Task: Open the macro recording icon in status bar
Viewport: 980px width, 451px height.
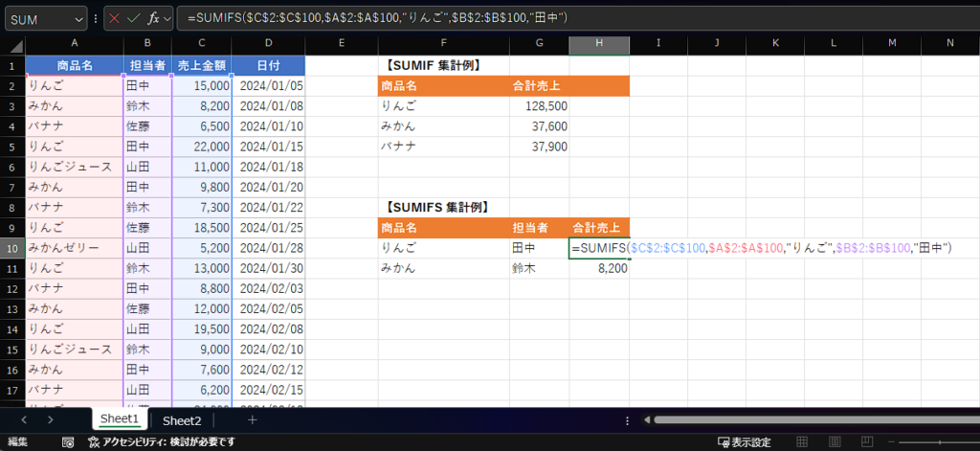Action: pyautogui.click(x=68, y=442)
